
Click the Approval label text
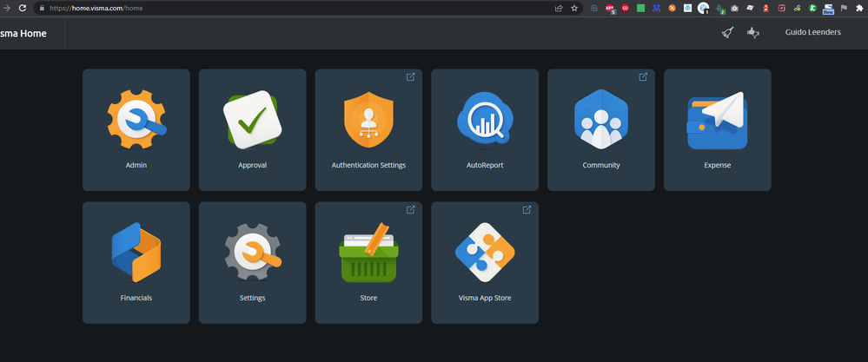(253, 165)
